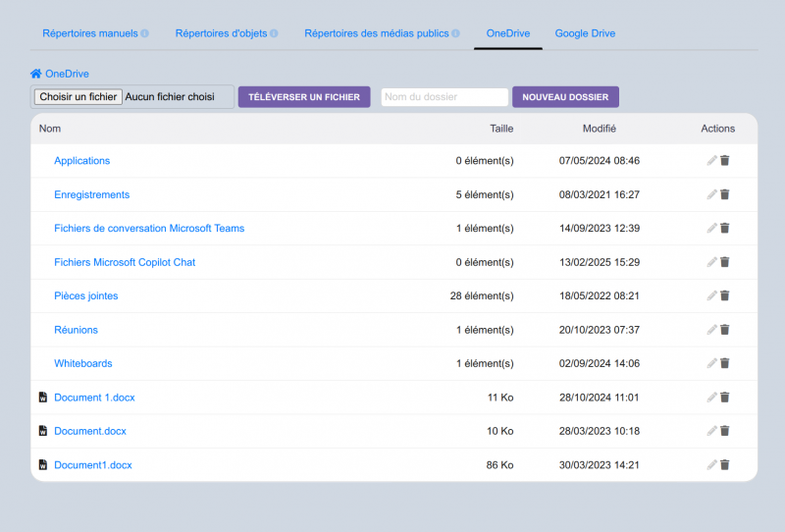Open the Document.docx file link
This screenshot has height=532, width=785.
pyautogui.click(x=90, y=431)
